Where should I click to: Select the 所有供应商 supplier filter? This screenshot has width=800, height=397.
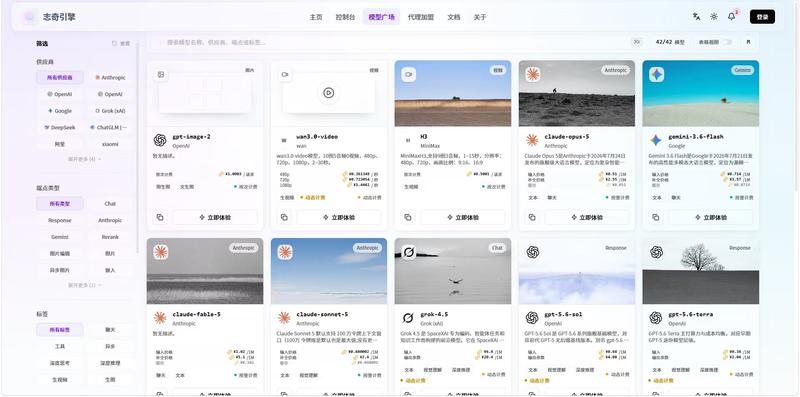60,78
